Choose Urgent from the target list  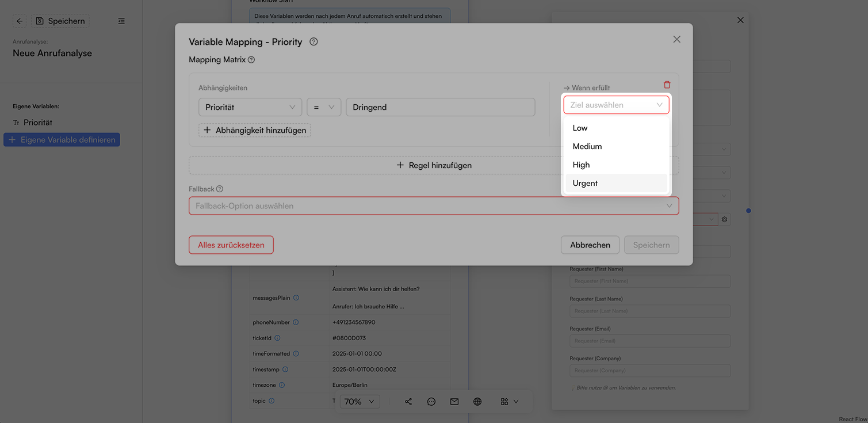[x=616, y=183]
